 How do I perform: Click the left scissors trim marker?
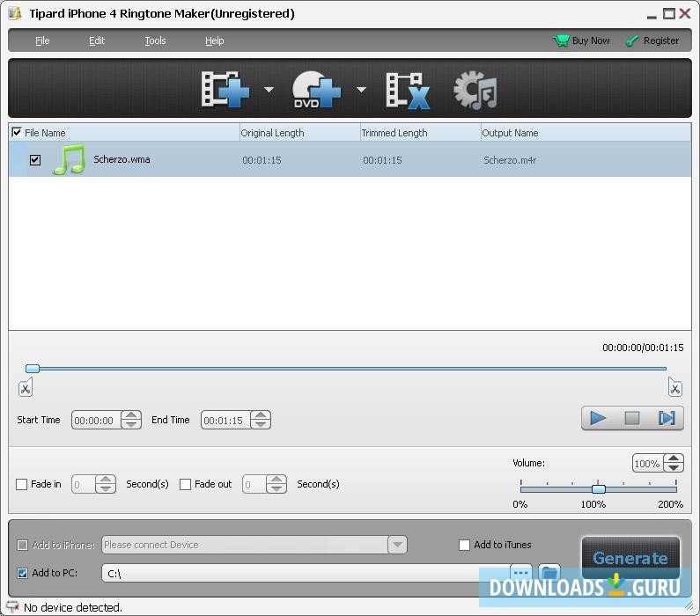26,387
